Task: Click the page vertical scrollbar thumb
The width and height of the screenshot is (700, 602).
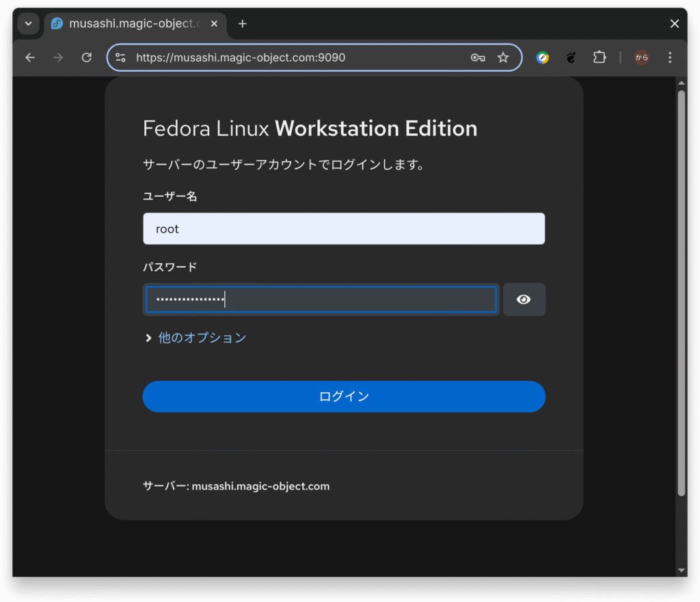Action: pos(682,293)
